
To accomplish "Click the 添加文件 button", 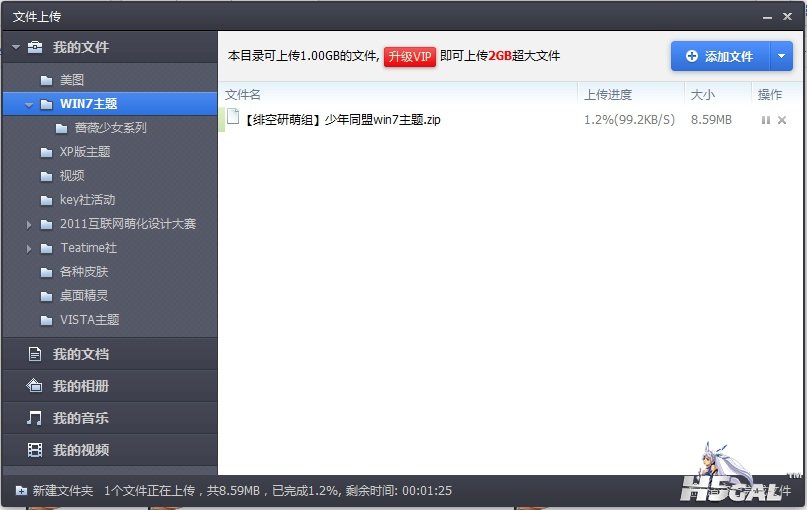I will click(x=720, y=56).
